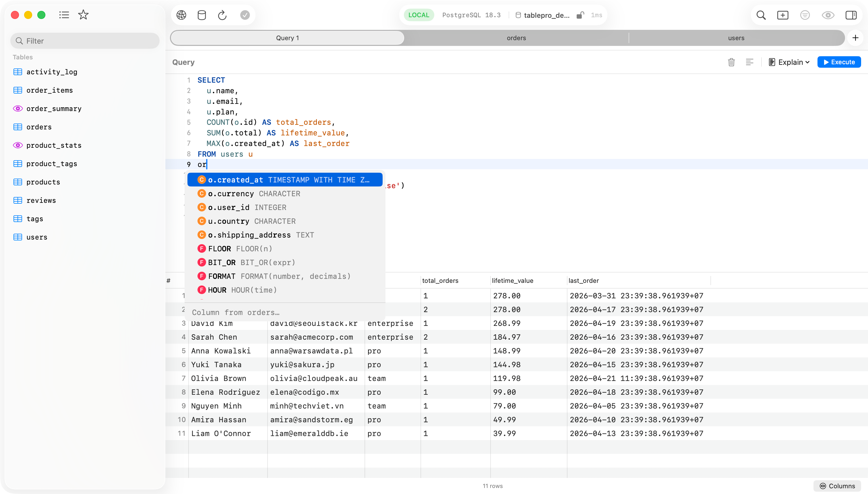Switch to the orders tab

coord(516,38)
